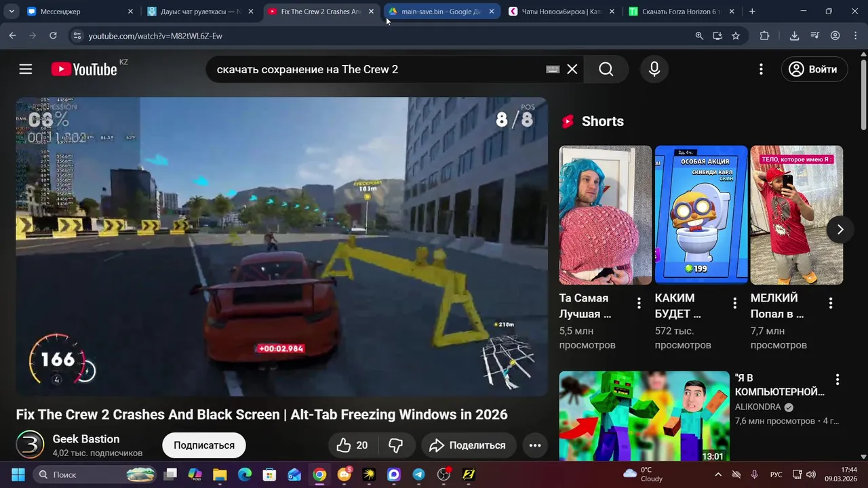Open the Skibidi toilet 'КАКИМ БУДЕТ' short thumbnail
This screenshot has height=488, width=868.
701,215
